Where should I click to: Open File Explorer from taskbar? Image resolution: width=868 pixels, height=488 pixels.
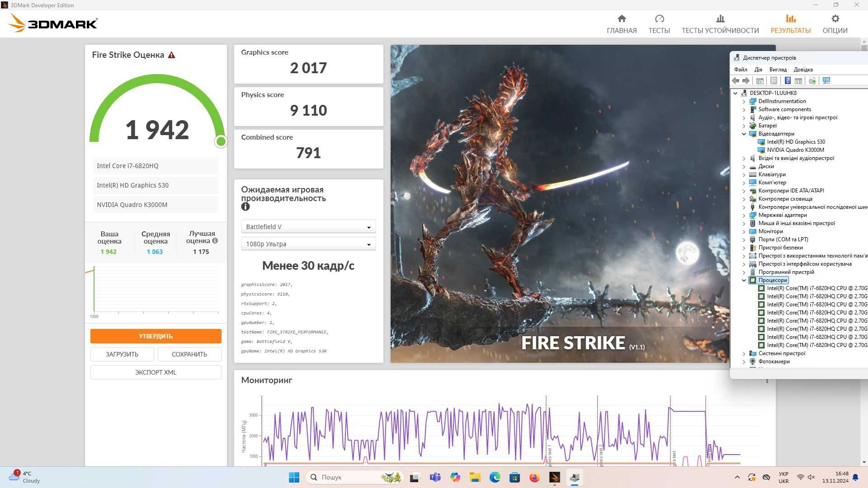pyautogui.click(x=475, y=477)
